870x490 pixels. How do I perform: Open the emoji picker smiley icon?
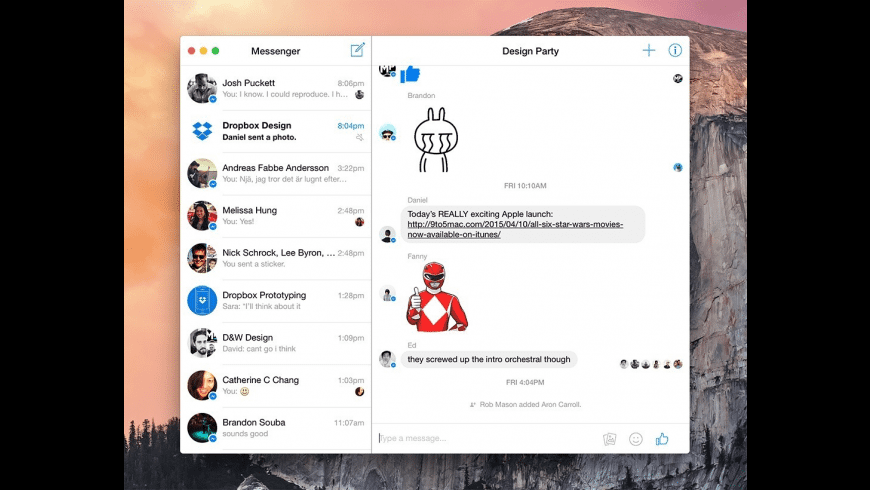coord(636,439)
